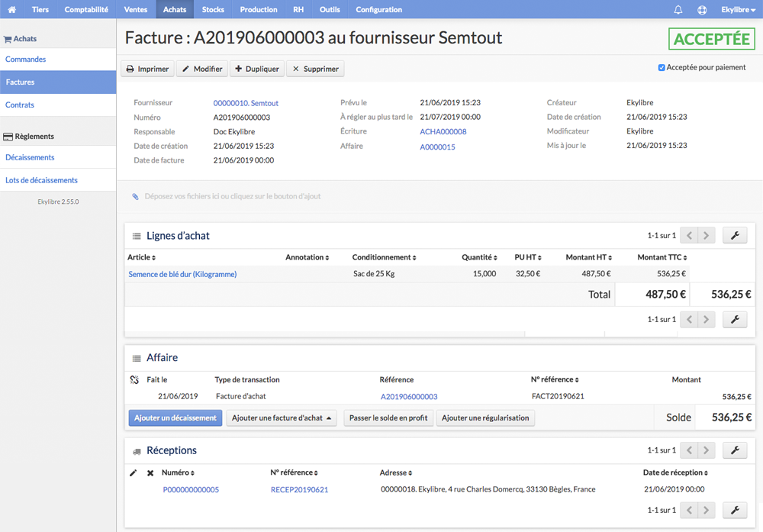The width and height of the screenshot is (763, 532).
Task: Click Ajouter un décaissement button
Action: [x=175, y=418]
